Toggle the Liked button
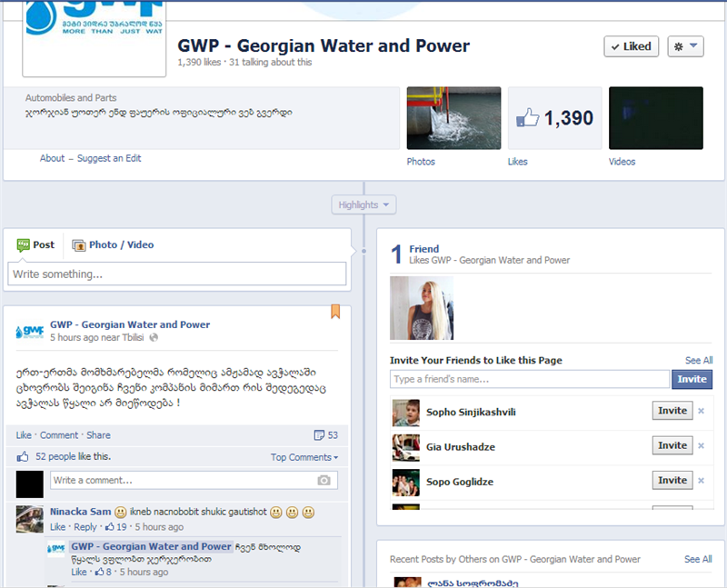The height and width of the screenshot is (588, 727). point(631,46)
